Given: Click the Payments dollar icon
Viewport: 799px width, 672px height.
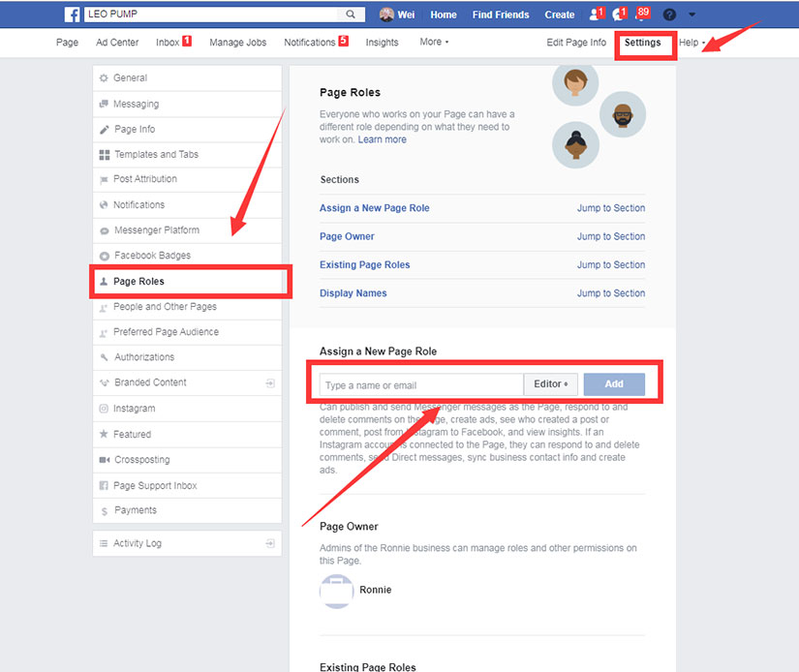Looking at the screenshot, I should (105, 511).
